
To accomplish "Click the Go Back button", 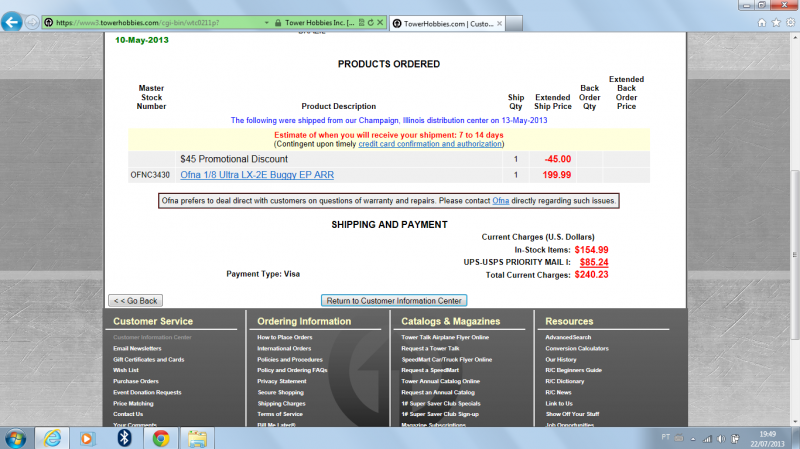I will click(136, 301).
